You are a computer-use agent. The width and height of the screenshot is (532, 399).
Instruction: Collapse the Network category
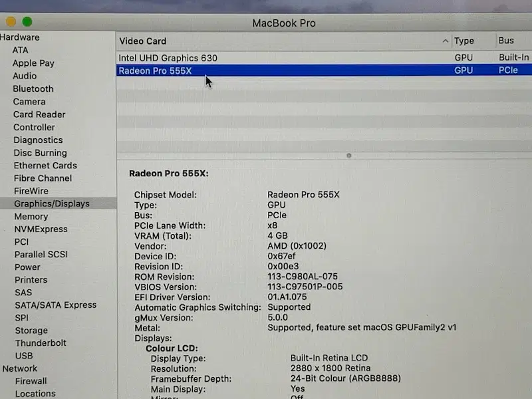[19, 368]
